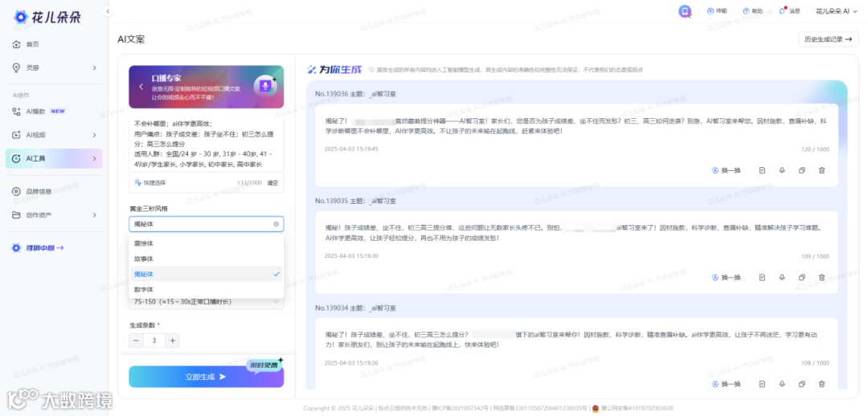
Task: Click the 立即生成 generate button
Action: click(206, 377)
